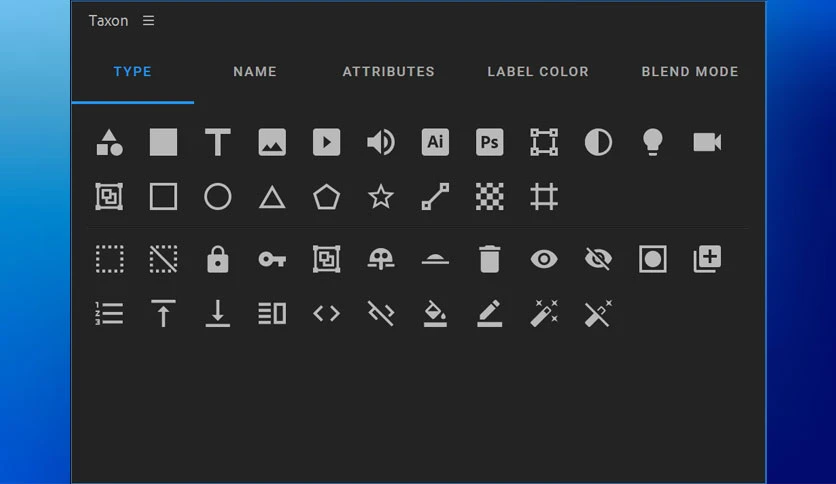Viewport: 836px width, 484px height.
Task: Select pentagon polygon shape icon
Action: coord(326,197)
